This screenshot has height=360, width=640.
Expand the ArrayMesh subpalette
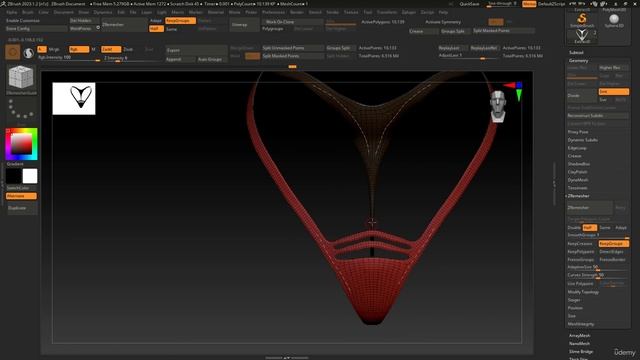(580, 336)
